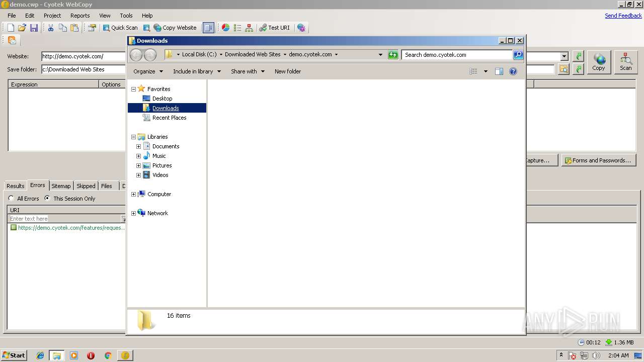The height and width of the screenshot is (362, 644).
Task: Expand the Computer tree node
Action: click(133, 194)
